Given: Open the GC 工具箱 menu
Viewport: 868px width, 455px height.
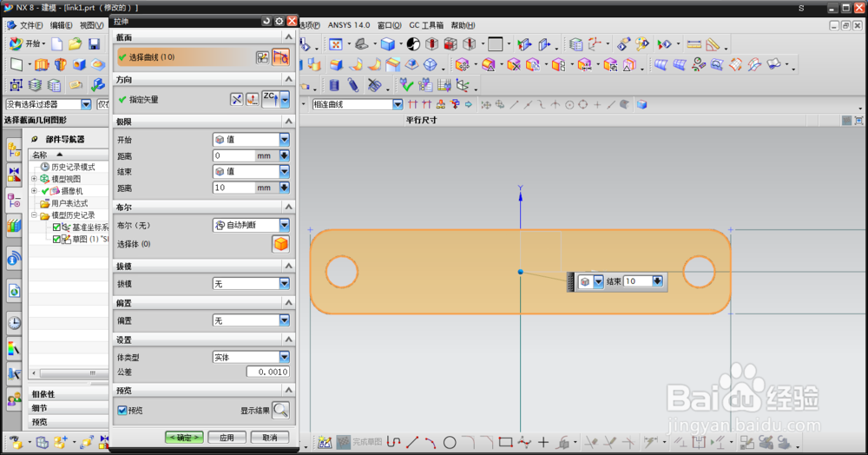Looking at the screenshot, I should point(426,25).
